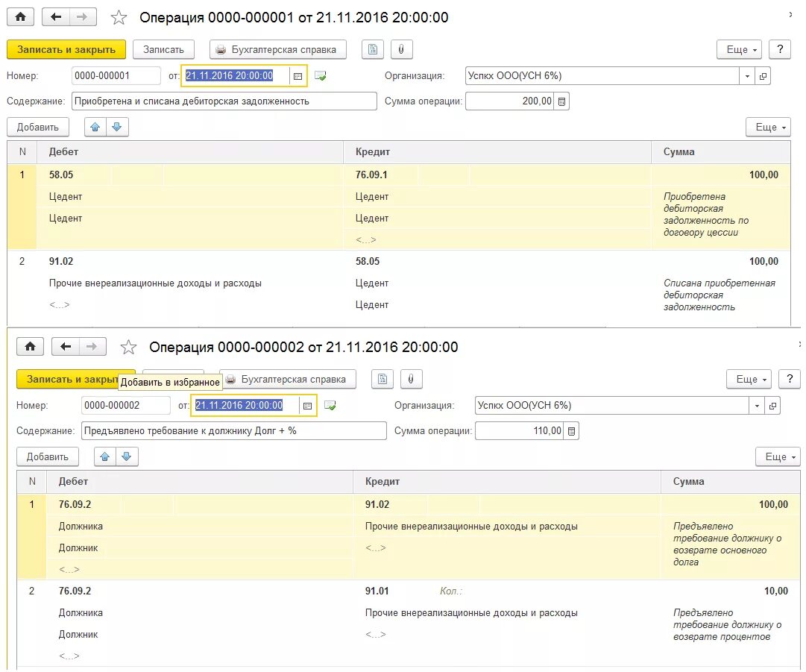Click the paperclip attachments icon in Operation 0000-000001
This screenshot has height=672, width=806.
401,49
